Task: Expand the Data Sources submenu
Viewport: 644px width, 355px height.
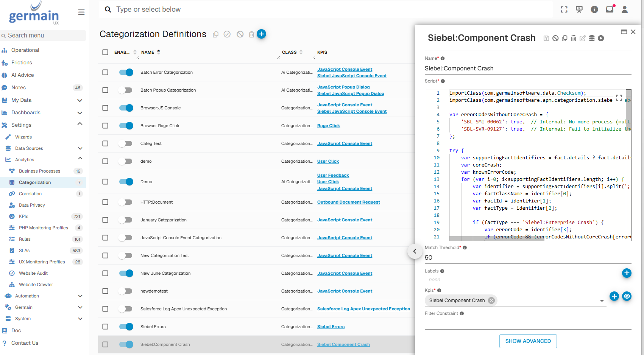Action: pos(80,148)
